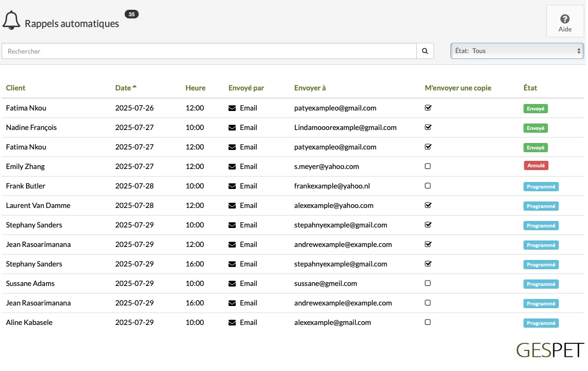Click email s.meyer@yahoo.com
588x371 pixels.
326,167
